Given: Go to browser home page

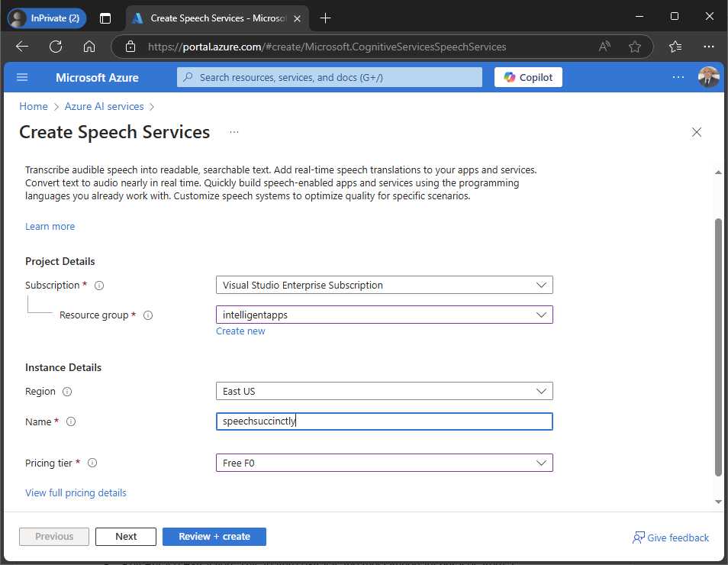Looking at the screenshot, I should point(89,47).
